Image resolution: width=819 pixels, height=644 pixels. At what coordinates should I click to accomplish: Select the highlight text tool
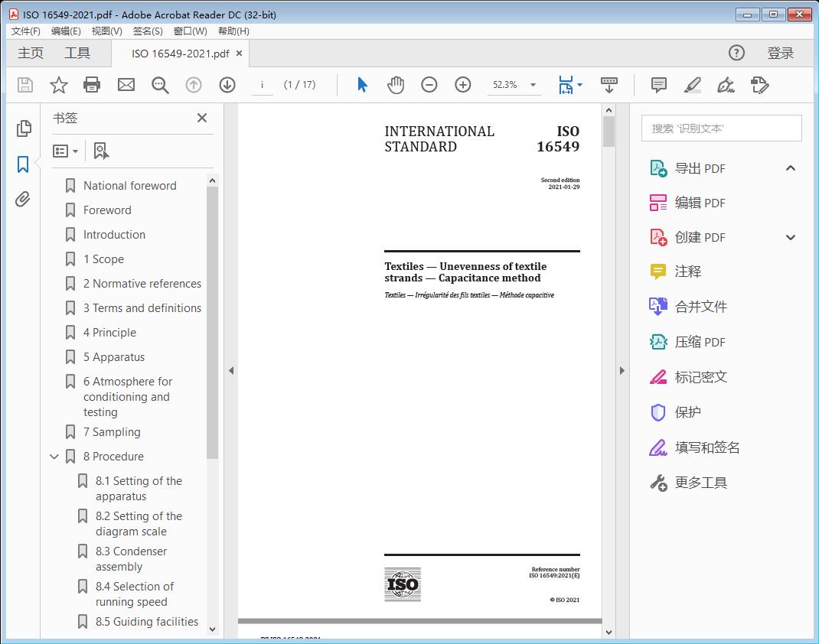[x=692, y=85]
